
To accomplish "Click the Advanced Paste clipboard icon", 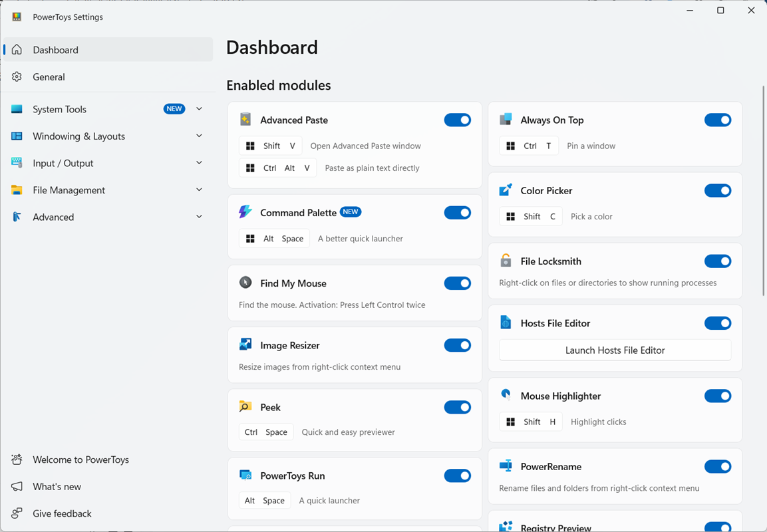I will 245,119.
